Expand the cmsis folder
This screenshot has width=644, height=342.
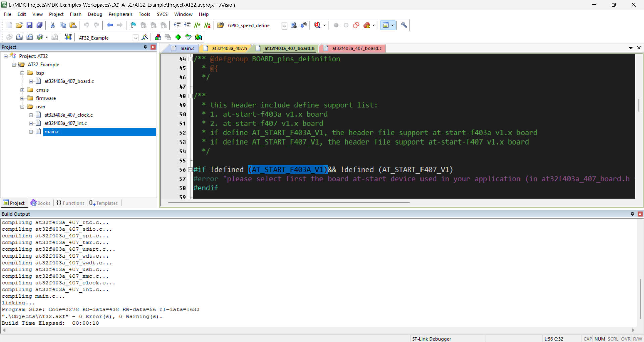22,90
